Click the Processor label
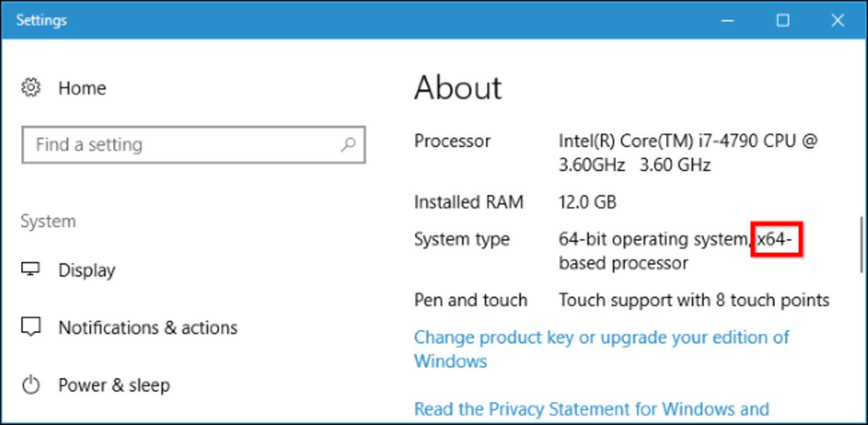 pos(452,141)
